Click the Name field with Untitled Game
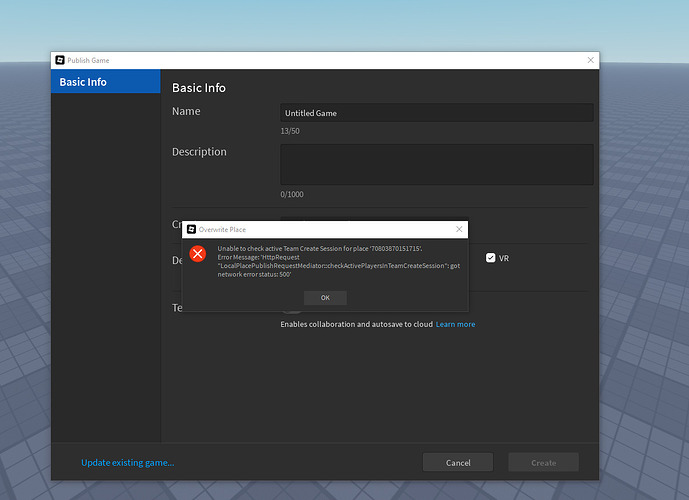The width and height of the screenshot is (689, 500). click(x=437, y=113)
